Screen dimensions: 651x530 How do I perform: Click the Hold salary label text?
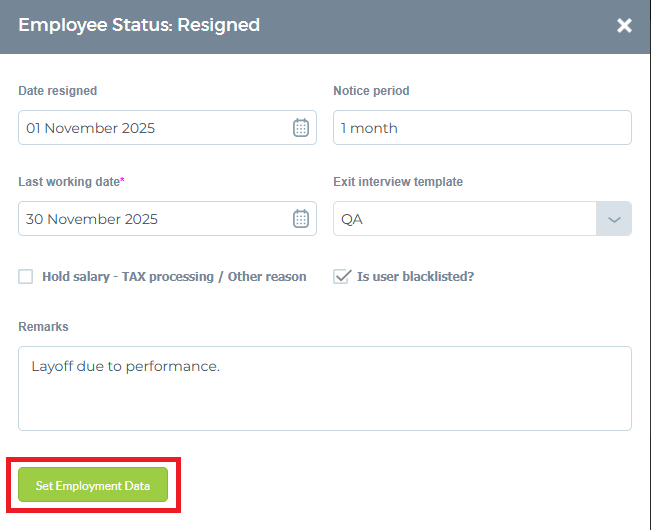pos(174,277)
